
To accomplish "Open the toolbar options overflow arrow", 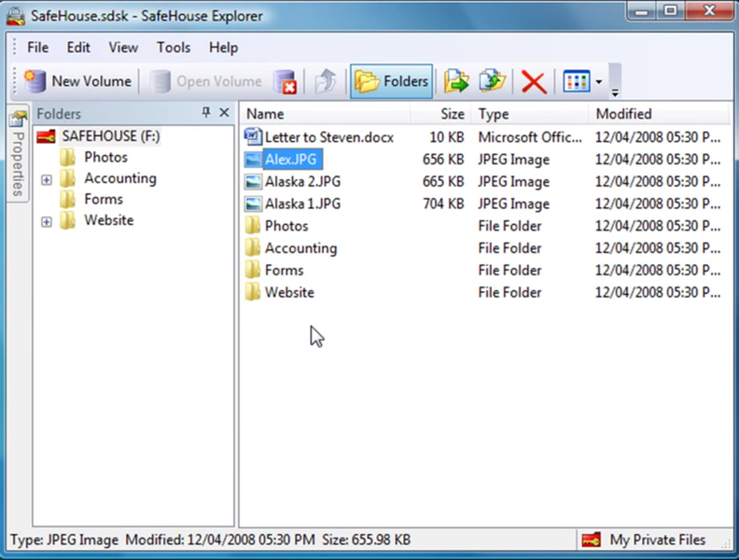I will pyautogui.click(x=615, y=92).
